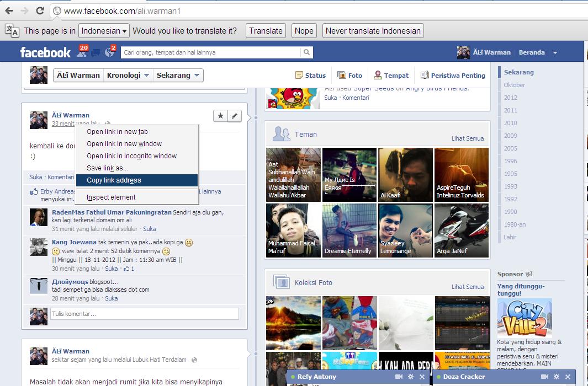Click the Teman friends section icon

coord(281,133)
